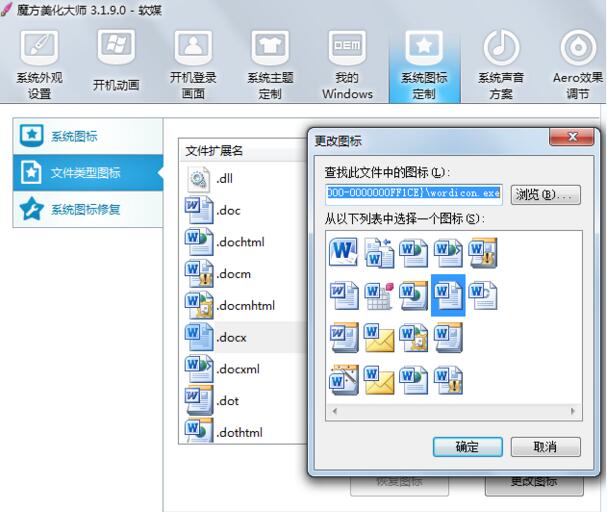Confirm with the 确定 button

tap(468, 447)
